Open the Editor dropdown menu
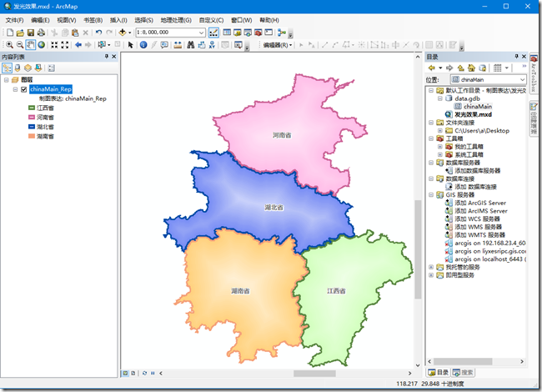The image size is (542, 392). coord(278,45)
